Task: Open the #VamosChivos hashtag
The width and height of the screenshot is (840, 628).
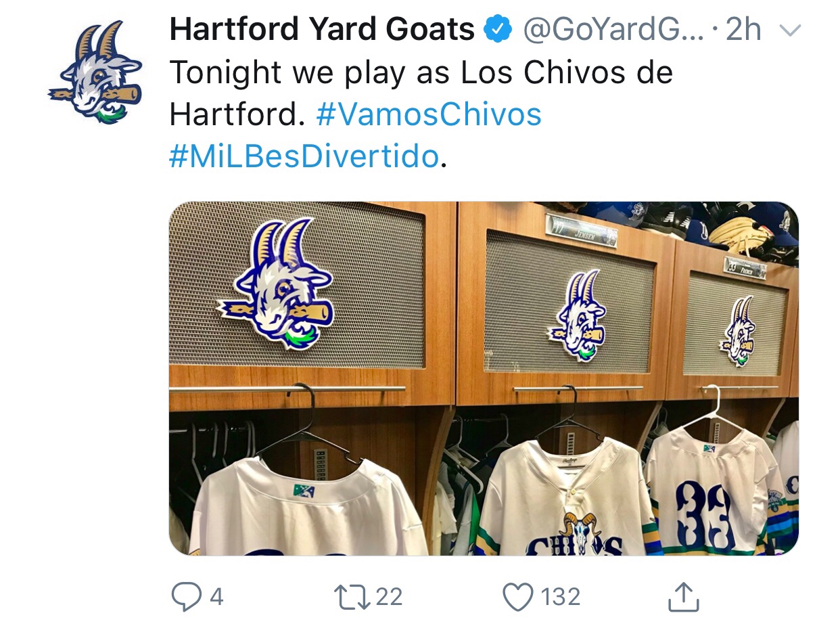Action: click(x=429, y=114)
